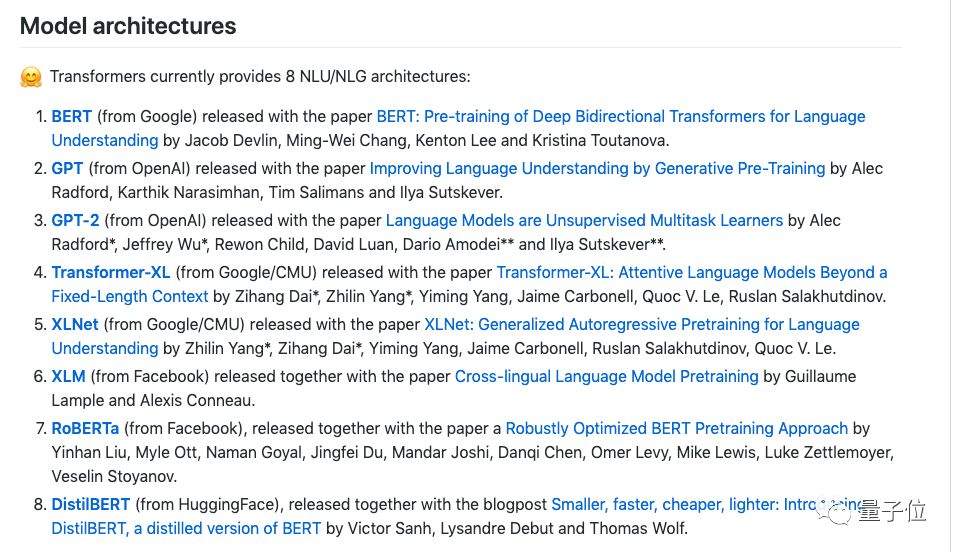Click the 量子位 watermark text

click(894, 512)
